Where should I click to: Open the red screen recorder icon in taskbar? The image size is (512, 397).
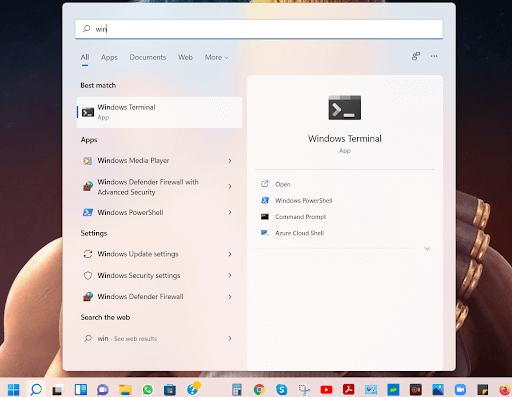point(416,389)
